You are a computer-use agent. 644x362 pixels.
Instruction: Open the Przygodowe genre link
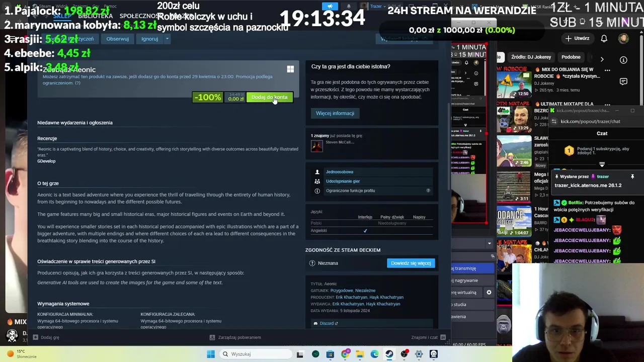tap(342, 291)
